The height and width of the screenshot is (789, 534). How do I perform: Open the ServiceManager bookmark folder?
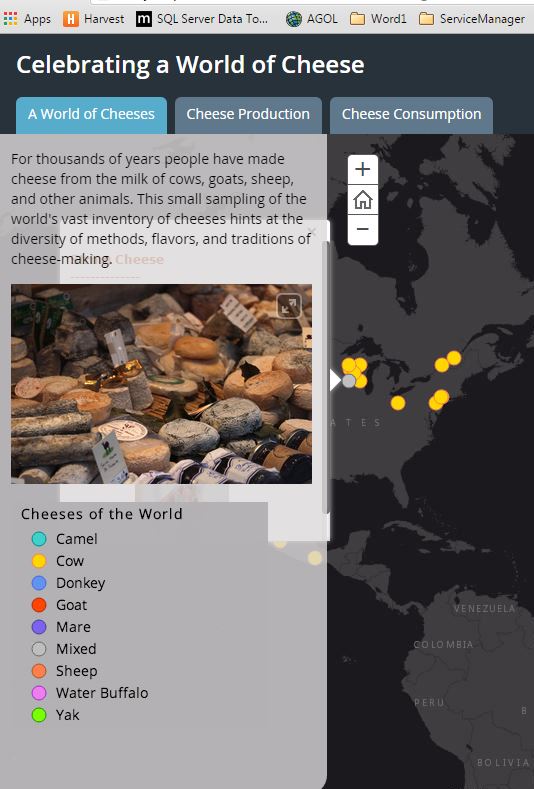click(x=472, y=19)
